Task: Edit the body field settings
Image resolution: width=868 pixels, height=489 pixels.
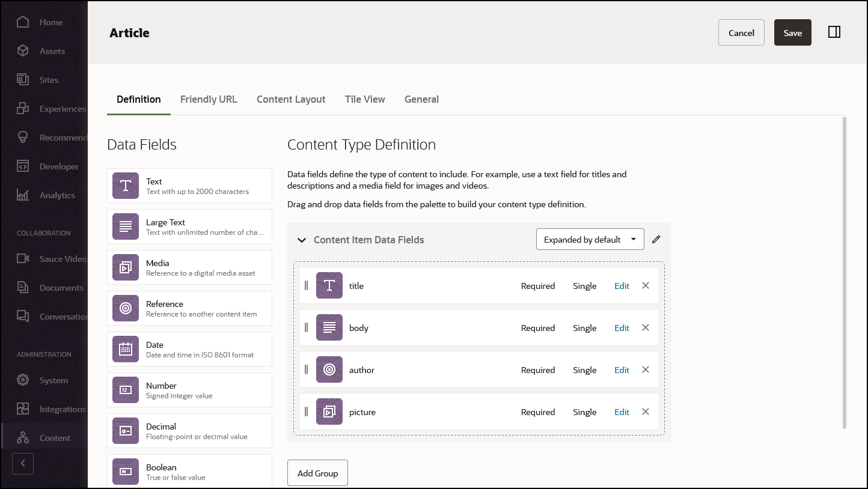Action: 622,327
